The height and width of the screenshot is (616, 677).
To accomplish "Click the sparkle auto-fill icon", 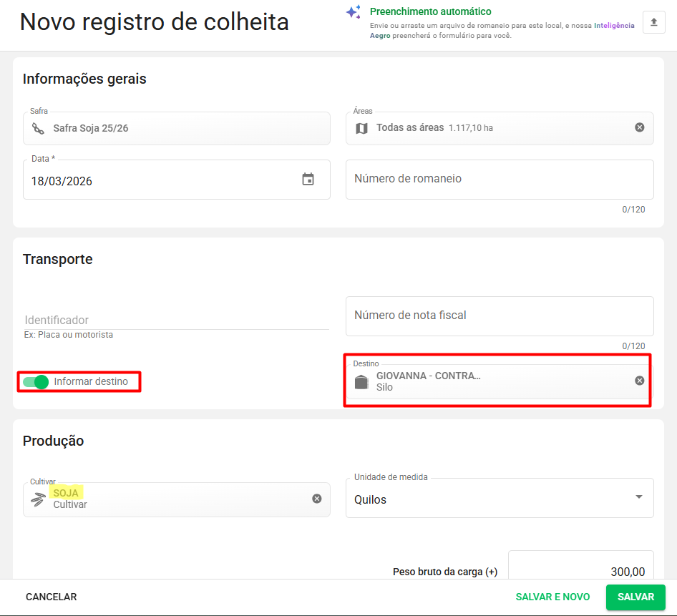I will (353, 13).
